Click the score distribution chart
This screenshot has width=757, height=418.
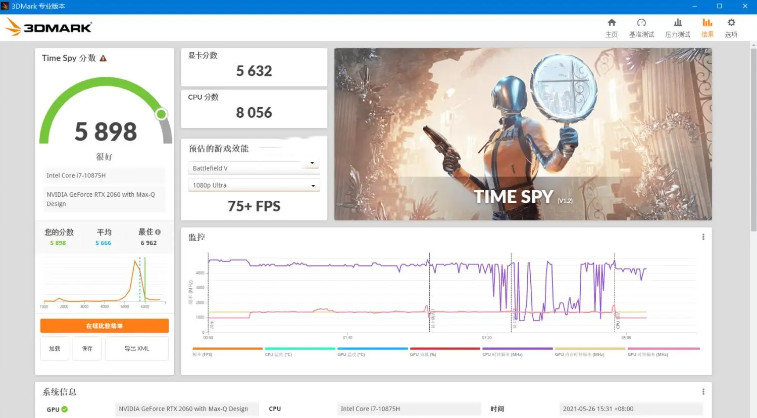pos(104,281)
